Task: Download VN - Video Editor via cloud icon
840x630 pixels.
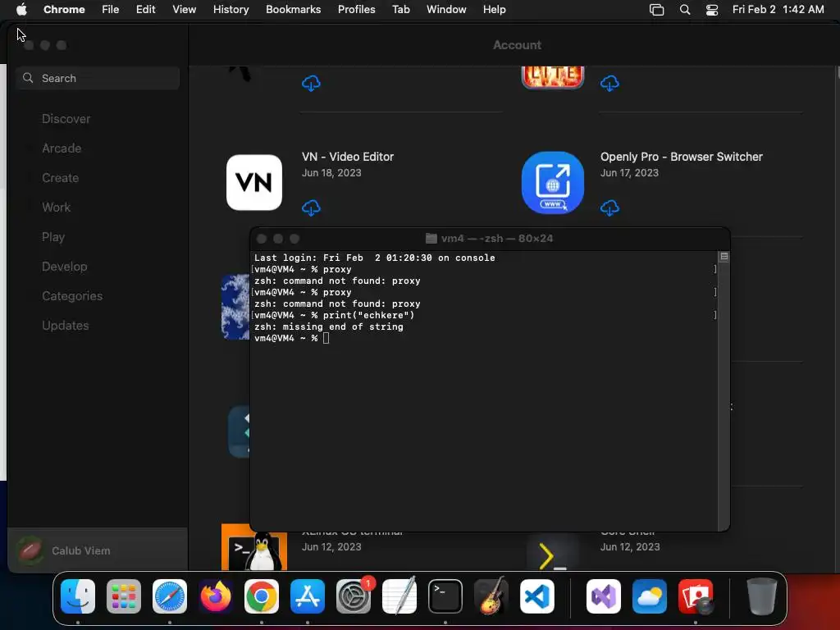Action: (311, 208)
